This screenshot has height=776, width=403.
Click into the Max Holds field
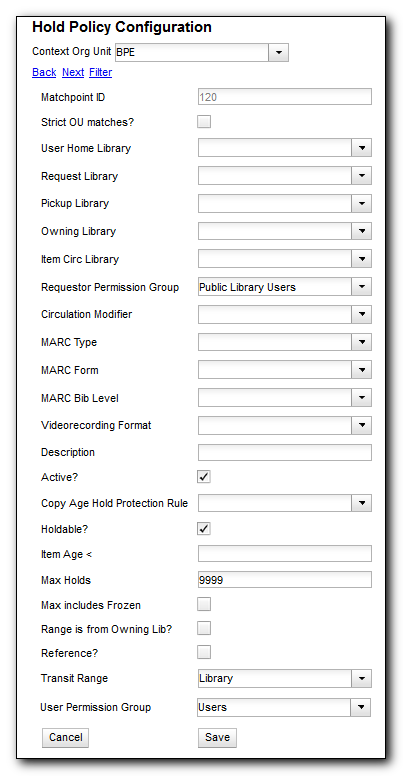(x=285, y=580)
